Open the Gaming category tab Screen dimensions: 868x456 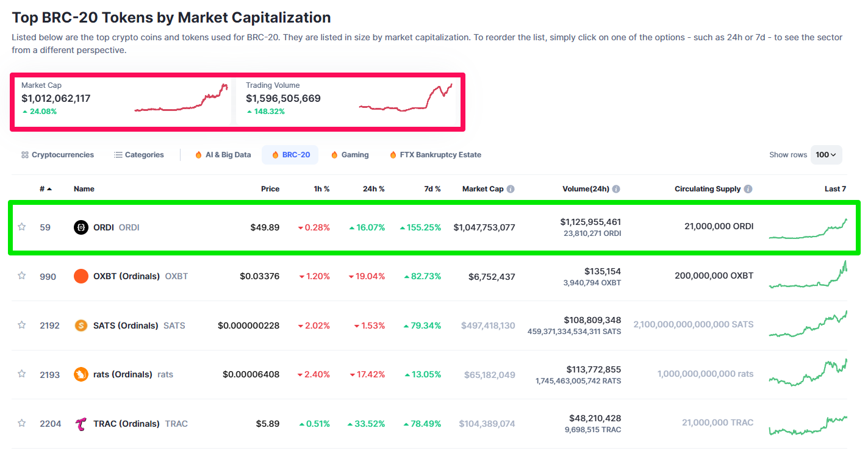350,155
